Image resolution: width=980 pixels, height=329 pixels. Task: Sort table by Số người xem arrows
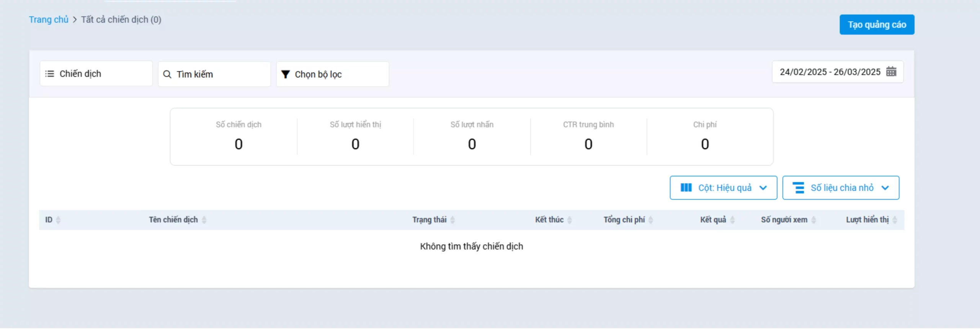click(x=813, y=220)
